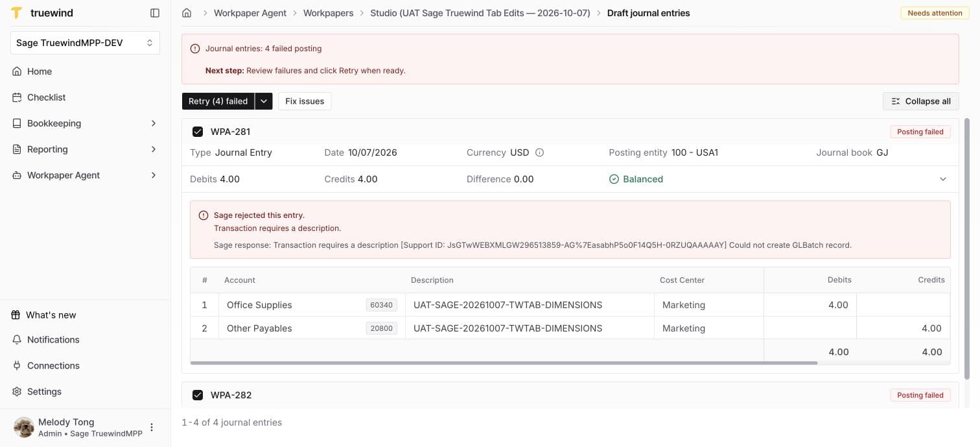Click the Other Payables account cell
Screen dimensions: 980x447
pos(311,328)
